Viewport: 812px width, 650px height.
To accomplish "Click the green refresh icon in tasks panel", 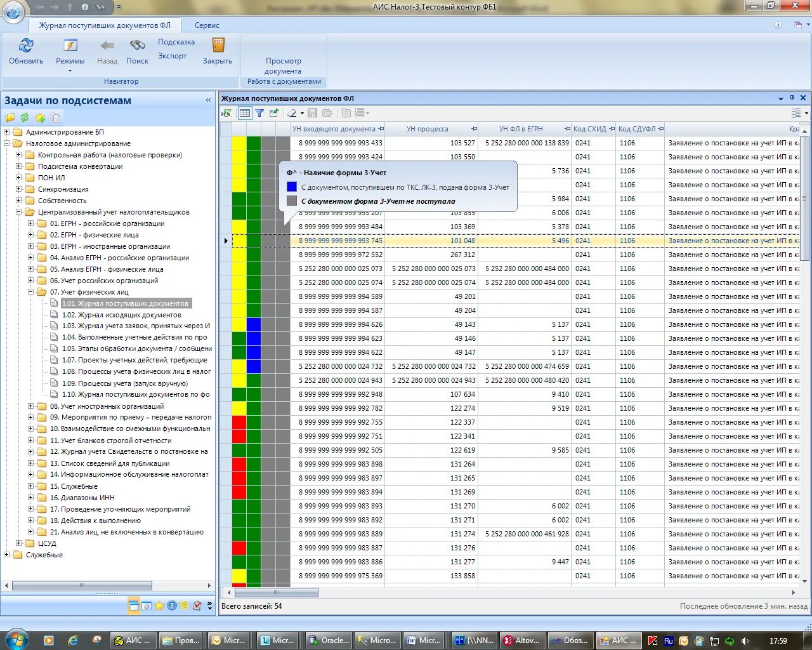I will pos(25,117).
